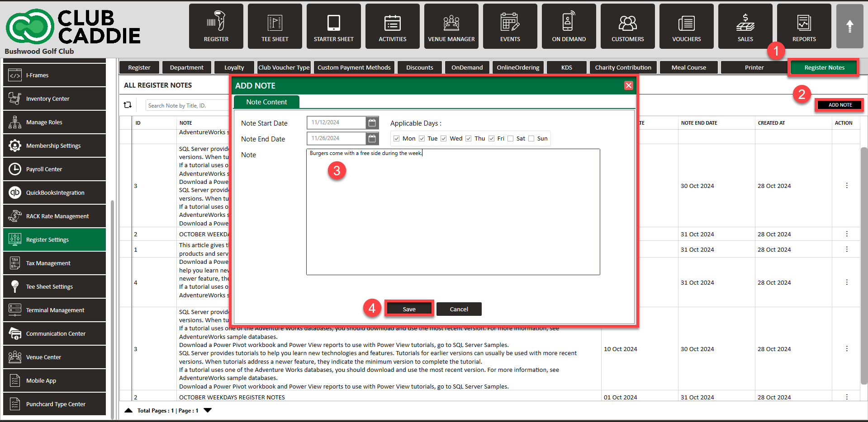The image size is (868, 422).
Task: Click the RACK Rate Management icon
Action: pyautogui.click(x=15, y=216)
